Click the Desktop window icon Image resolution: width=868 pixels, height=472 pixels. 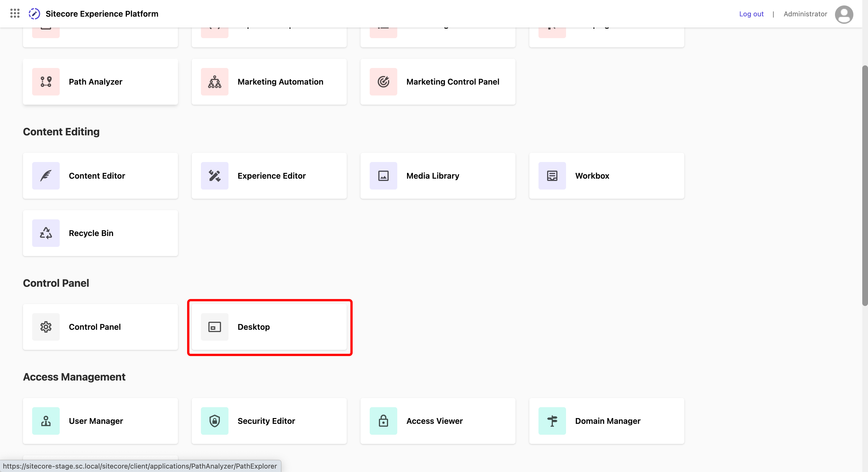(215, 327)
